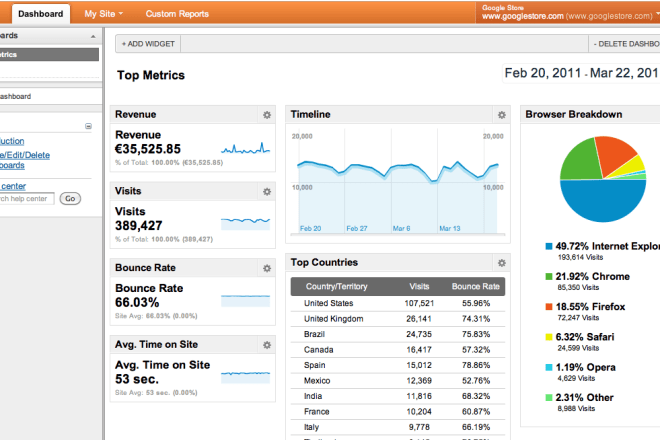Open the Introduction link in sidebar
660x440 pixels.
point(12,141)
